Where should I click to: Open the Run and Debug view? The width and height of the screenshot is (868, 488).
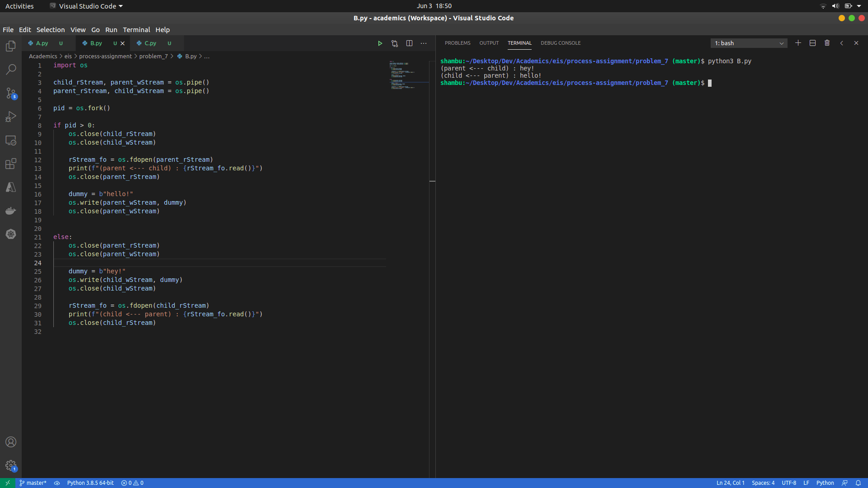pos(11,117)
